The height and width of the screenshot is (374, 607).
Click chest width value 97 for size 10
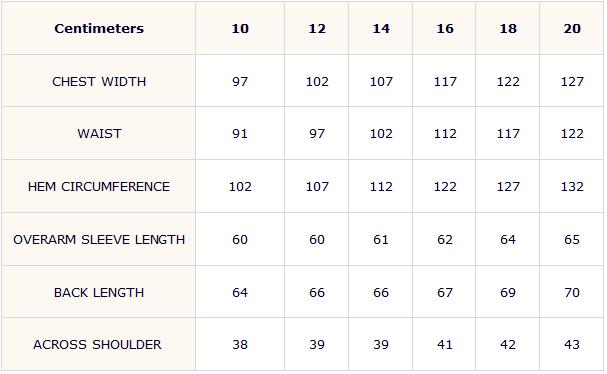240,82
